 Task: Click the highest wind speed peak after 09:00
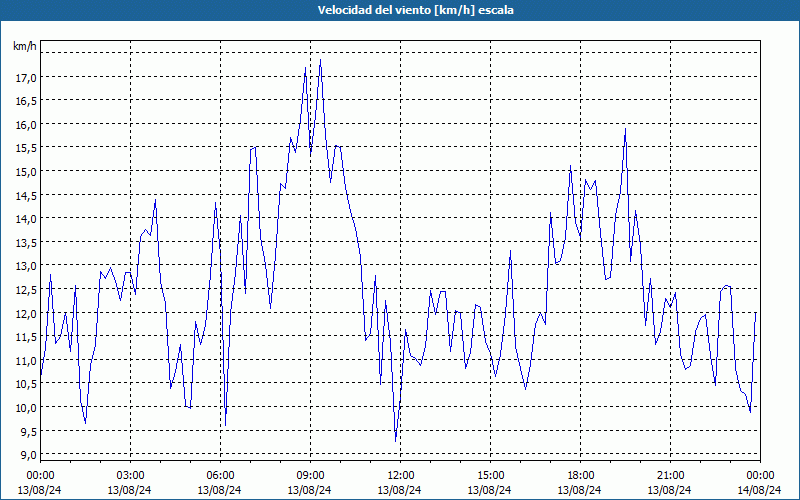point(320,60)
